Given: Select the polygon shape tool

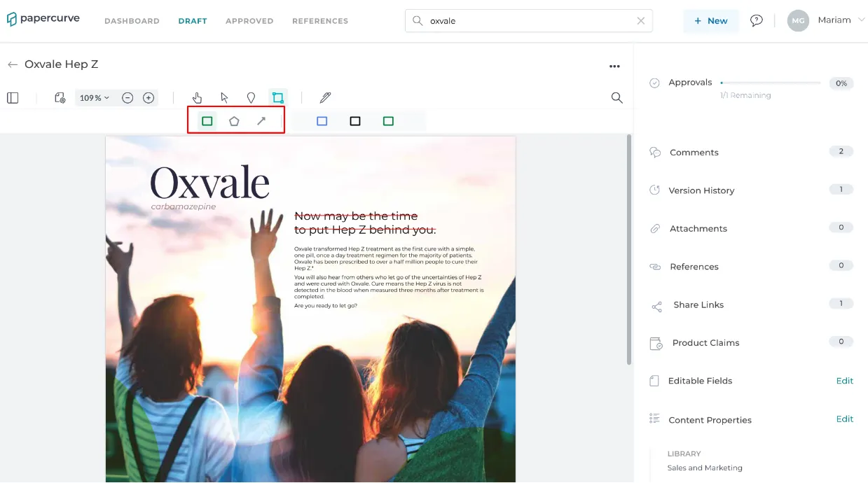Looking at the screenshot, I should click(x=234, y=121).
